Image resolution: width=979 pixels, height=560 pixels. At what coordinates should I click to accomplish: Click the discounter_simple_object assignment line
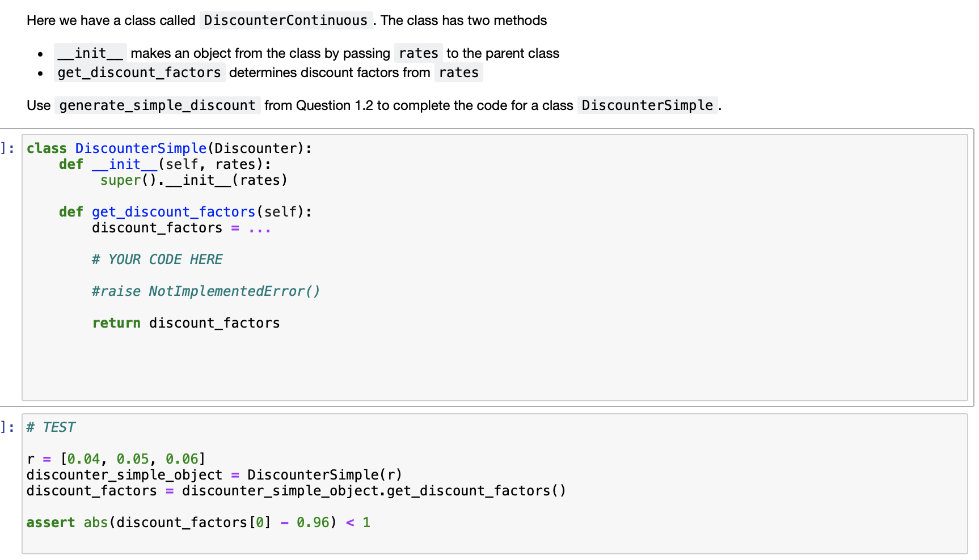tap(214, 475)
